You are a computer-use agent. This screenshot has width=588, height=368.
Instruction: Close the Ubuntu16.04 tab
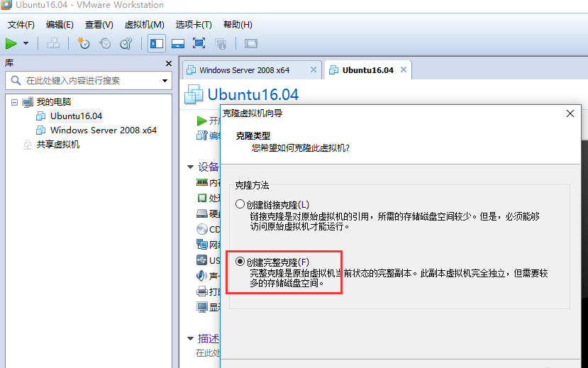[x=404, y=69]
